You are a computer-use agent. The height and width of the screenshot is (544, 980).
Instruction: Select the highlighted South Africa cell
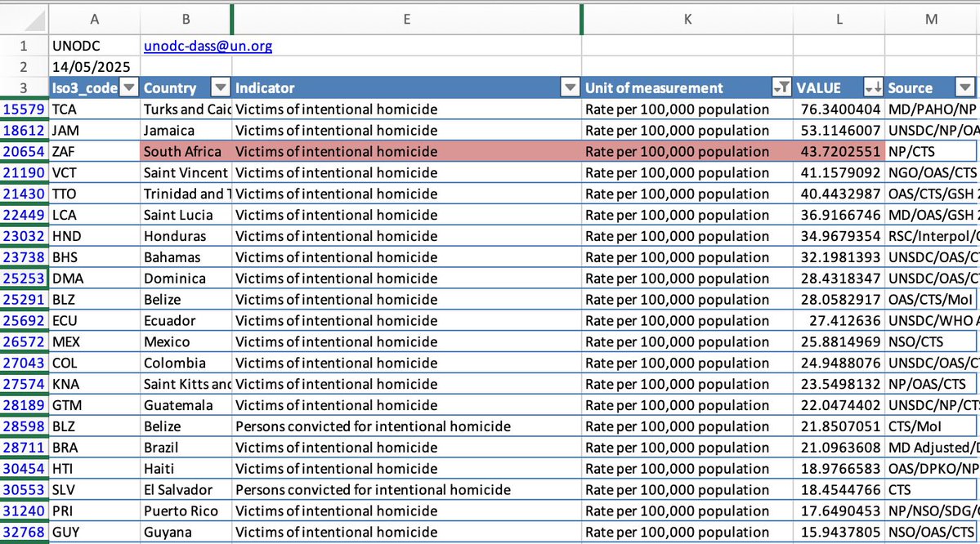(186, 152)
